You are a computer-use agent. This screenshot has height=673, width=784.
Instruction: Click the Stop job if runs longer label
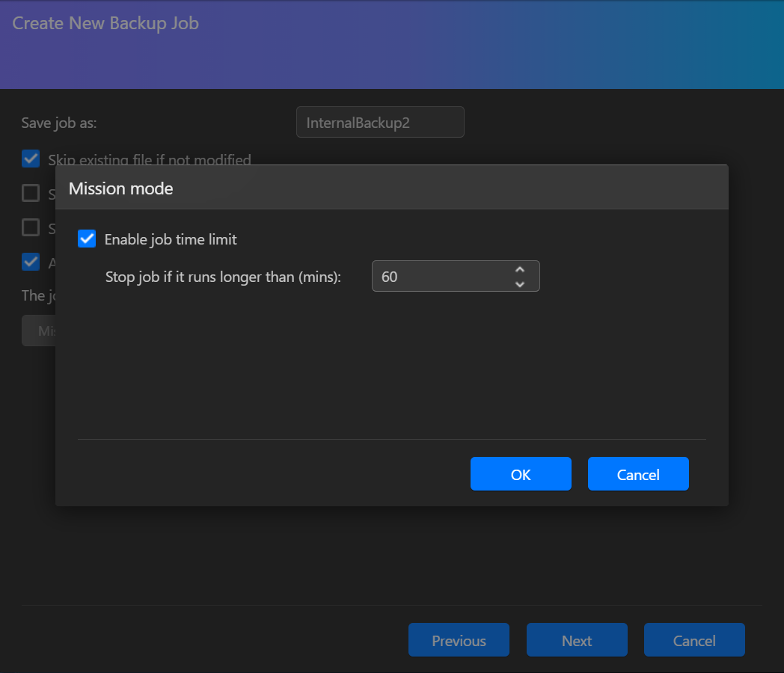click(223, 277)
